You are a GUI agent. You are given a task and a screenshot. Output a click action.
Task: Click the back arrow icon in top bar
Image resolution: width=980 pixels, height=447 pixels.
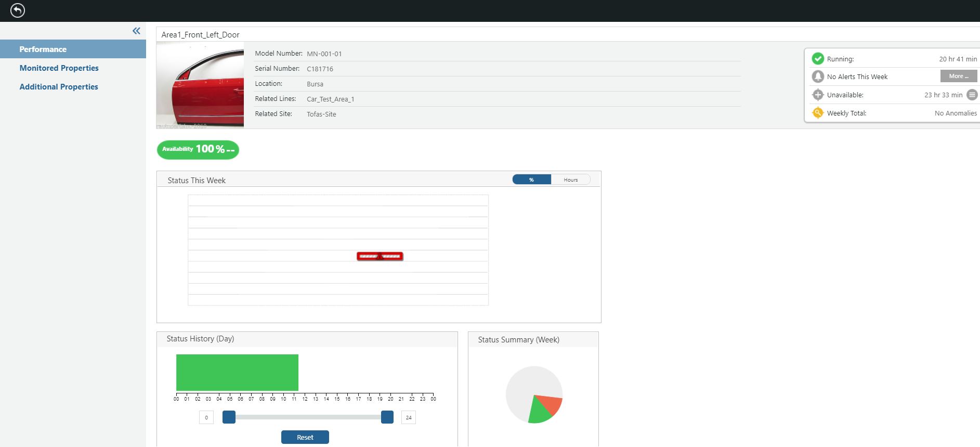point(18,10)
